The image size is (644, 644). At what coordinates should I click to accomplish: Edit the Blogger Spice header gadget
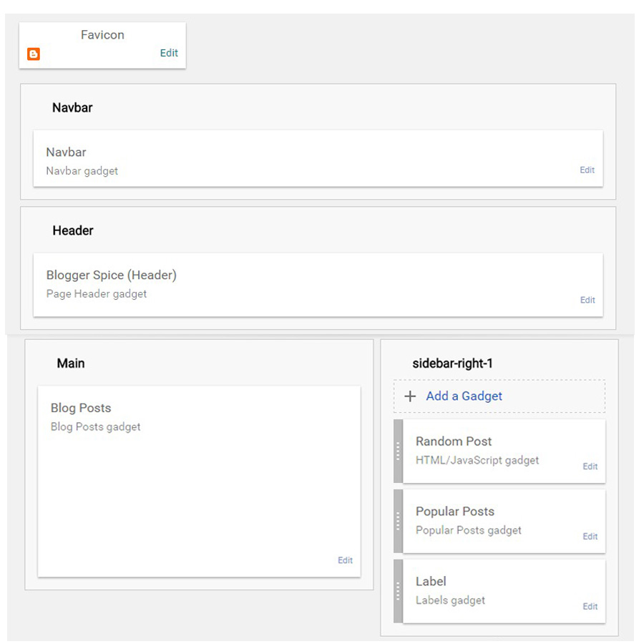[x=587, y=300]
